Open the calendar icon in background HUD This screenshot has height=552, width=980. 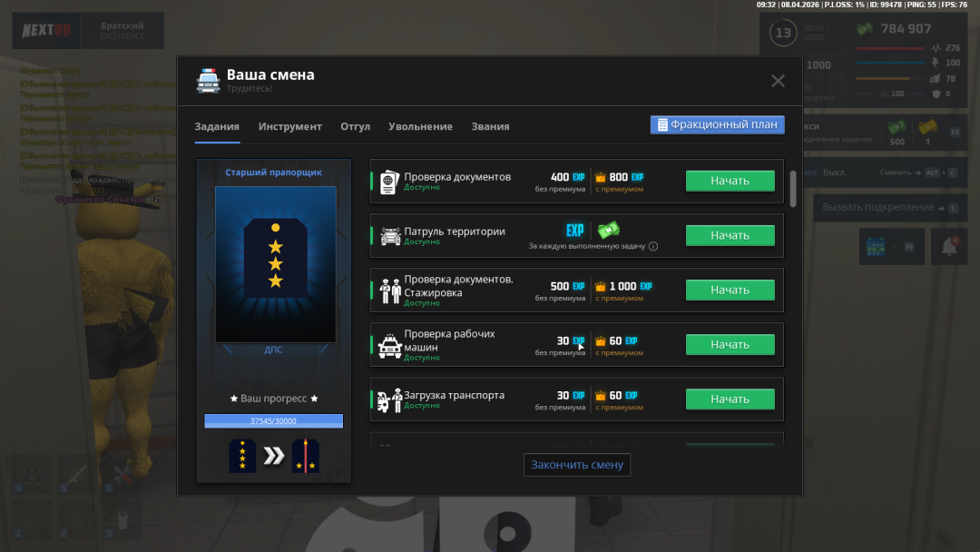pyautogui.click(x=875, y=246)
